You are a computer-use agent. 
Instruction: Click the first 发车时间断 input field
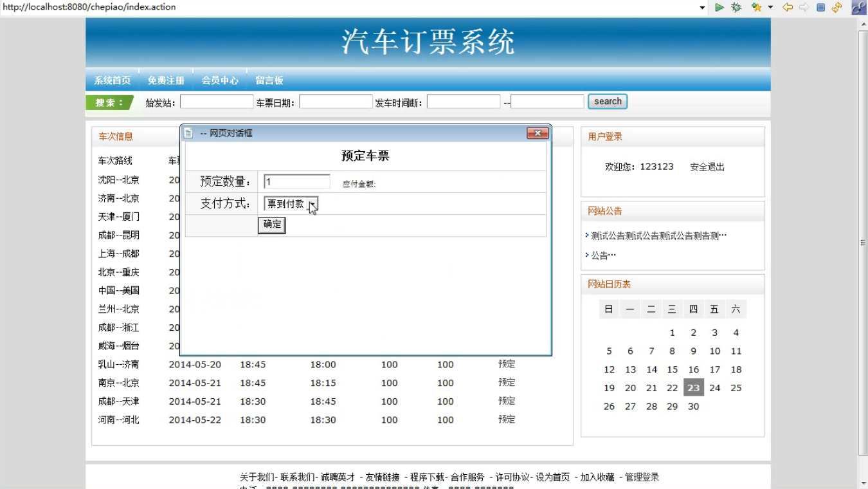[464, 102]
